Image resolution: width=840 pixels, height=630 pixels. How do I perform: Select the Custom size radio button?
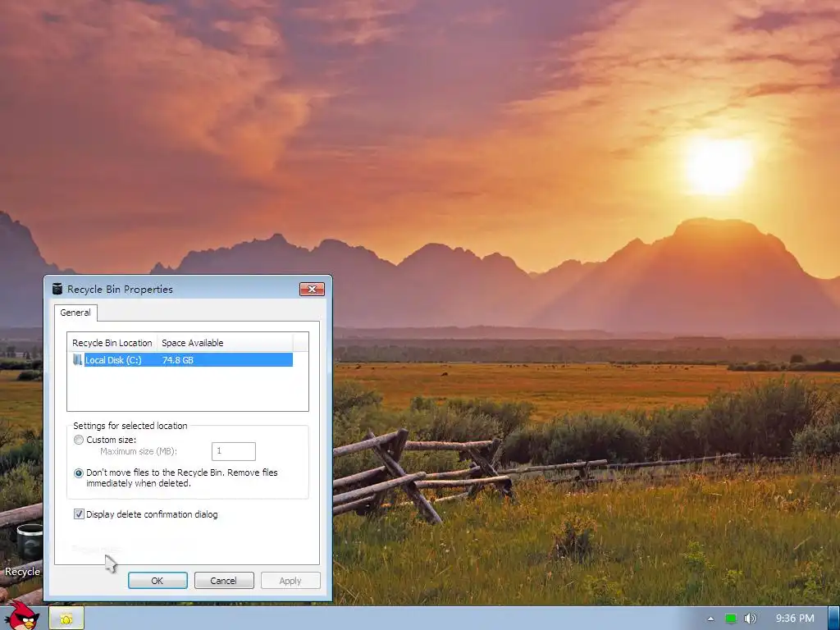(79, 440)
